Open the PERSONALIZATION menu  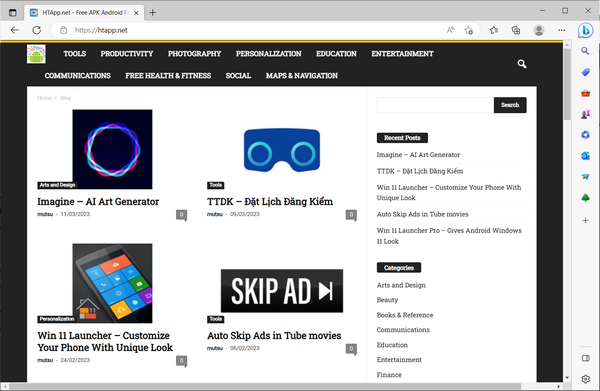269,54
